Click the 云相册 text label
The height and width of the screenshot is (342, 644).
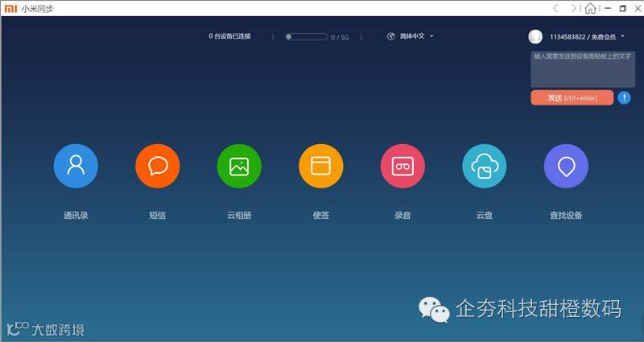point(239,215)
